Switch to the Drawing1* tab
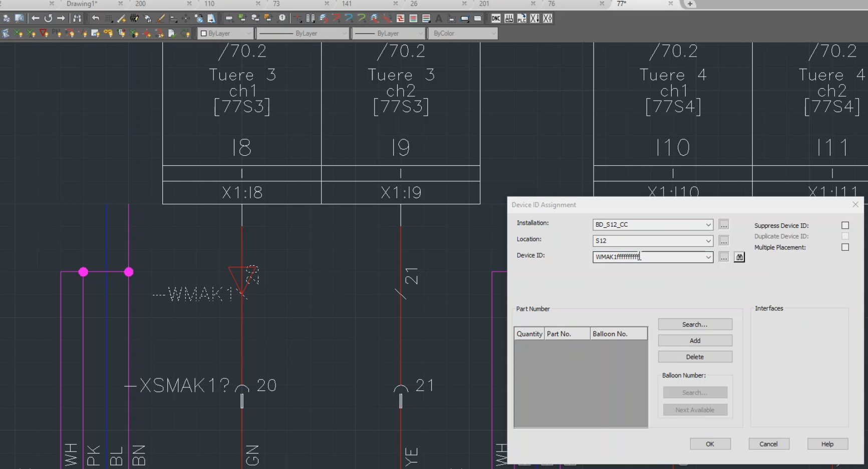This screenshot has height=469, width=868. (x=82, y=4)
